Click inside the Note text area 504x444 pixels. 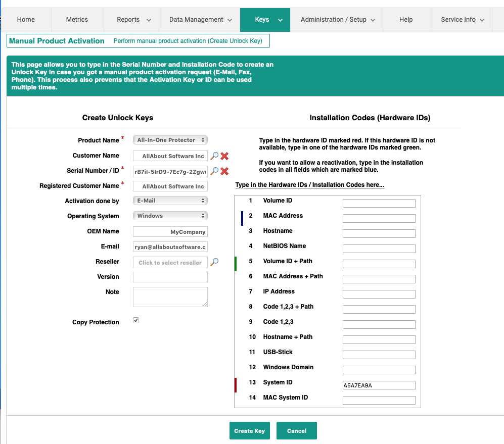170,297
